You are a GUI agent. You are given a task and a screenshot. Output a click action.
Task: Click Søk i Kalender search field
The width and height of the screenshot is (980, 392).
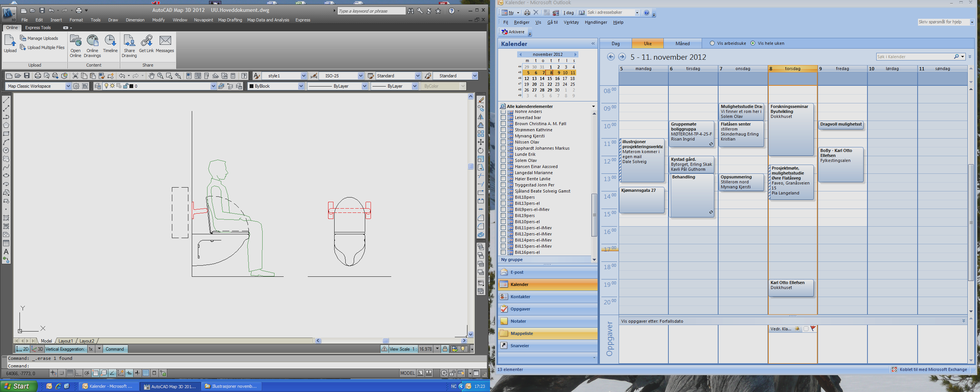tap(915, 57)
